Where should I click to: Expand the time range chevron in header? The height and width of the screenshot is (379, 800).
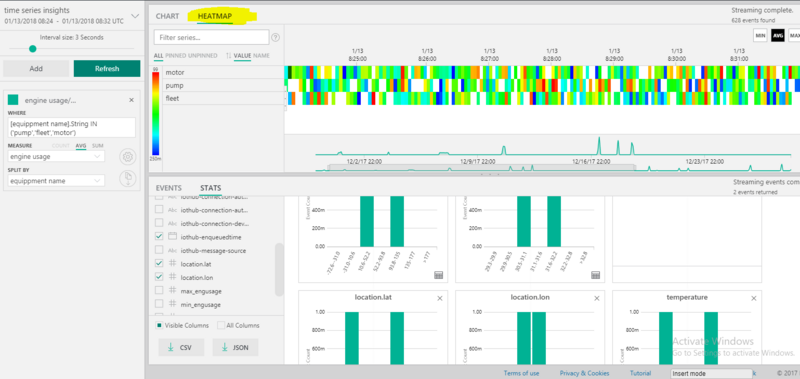click(x=135, y=16)
